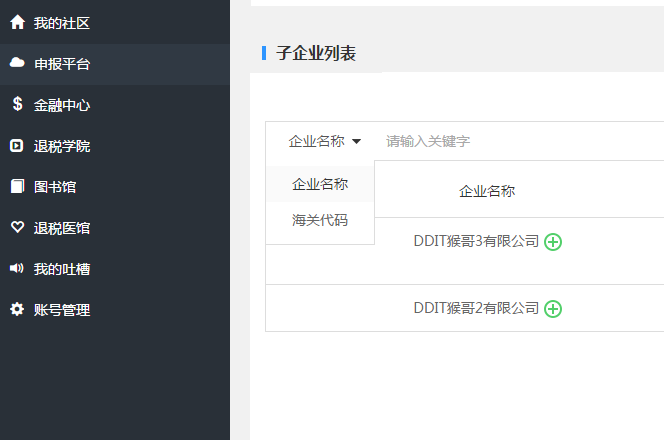
Task: Expand DDIT猴哥2有限公司 with the green plus
Action: pyautogui.click(x=553, y=308)
